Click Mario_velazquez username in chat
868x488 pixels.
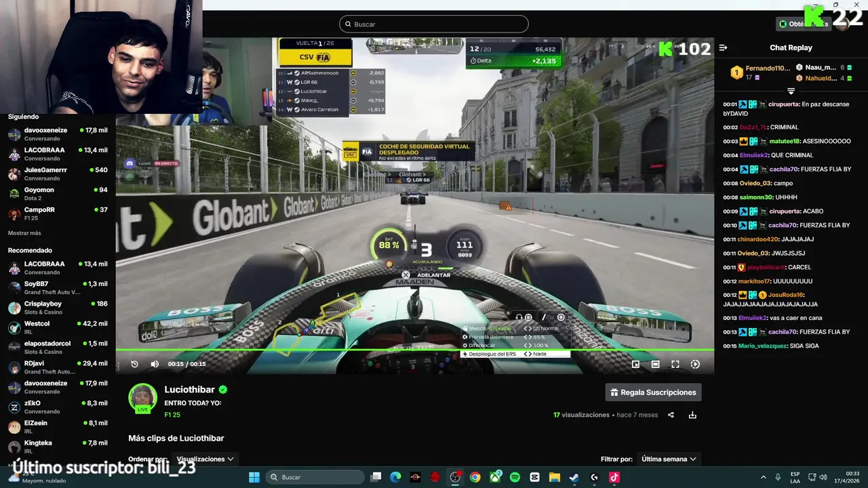(764, 346)
